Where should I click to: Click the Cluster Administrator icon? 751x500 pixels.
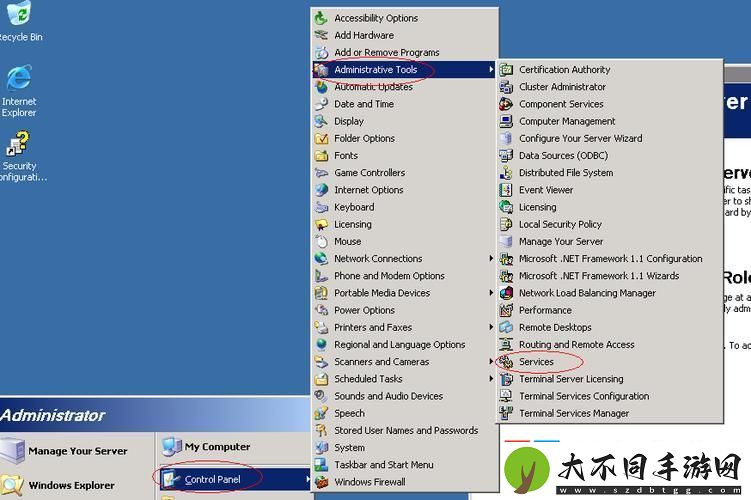(x=506, y=87)
